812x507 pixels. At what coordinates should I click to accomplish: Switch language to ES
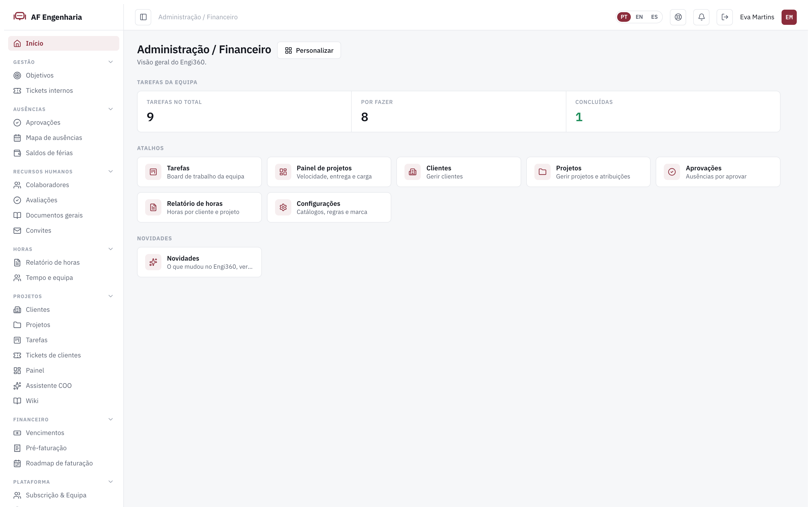coord(654,17)
